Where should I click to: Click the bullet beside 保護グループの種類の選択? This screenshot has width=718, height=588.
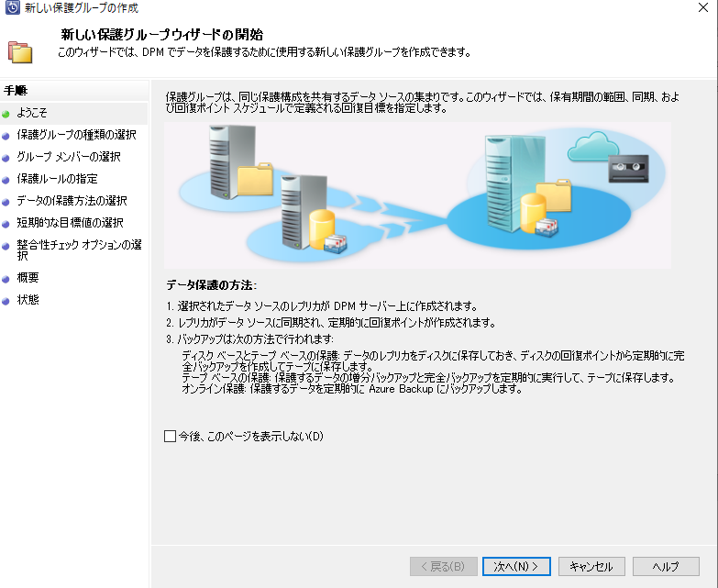coord(6,136)
